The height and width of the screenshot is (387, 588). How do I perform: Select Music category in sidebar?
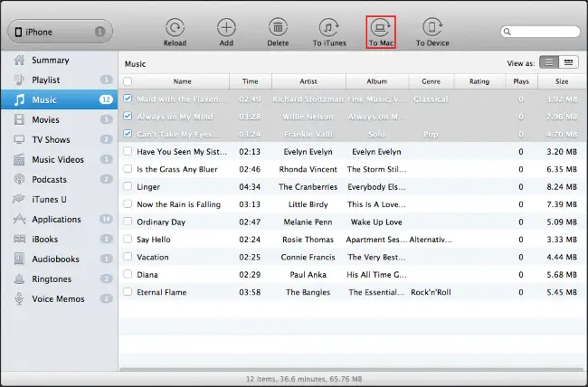(x=59, y=99)
